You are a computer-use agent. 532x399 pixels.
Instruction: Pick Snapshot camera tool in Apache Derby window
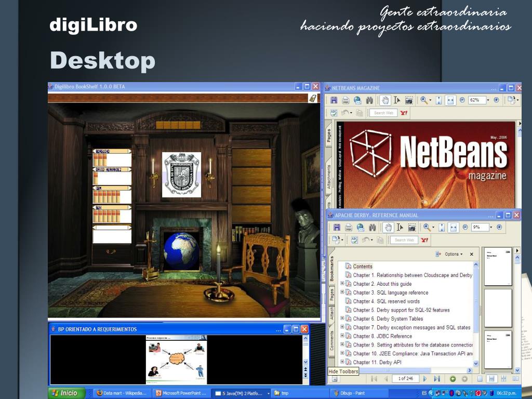click(412, 228)
